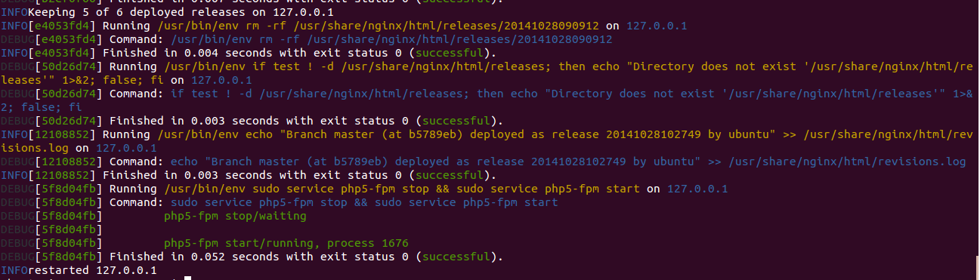Click the 'php5-fpm stop/waiting' output text
This screenshot has width=980, height=280.
tap(235, 216)
